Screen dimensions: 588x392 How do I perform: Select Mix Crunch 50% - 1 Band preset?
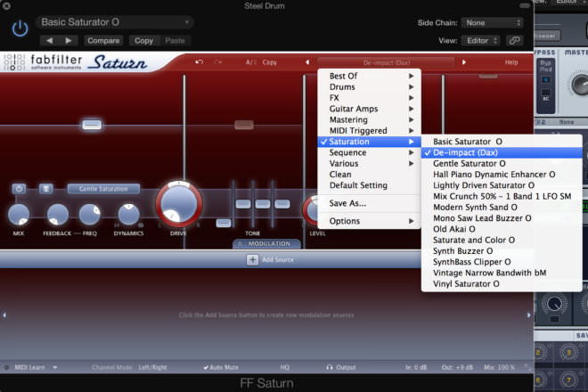(x=502, y=196)
